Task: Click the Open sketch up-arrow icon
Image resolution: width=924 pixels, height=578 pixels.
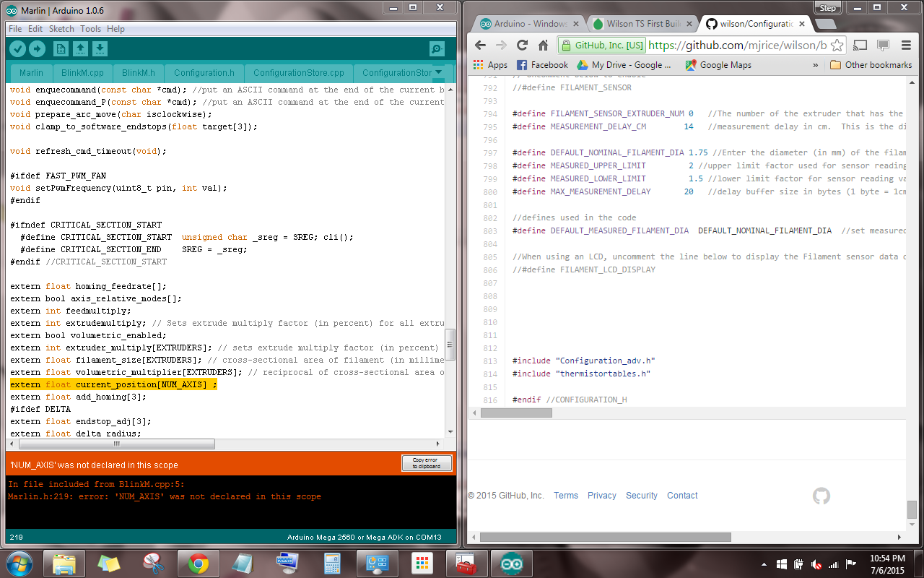Action: click(x=81, y=48)
